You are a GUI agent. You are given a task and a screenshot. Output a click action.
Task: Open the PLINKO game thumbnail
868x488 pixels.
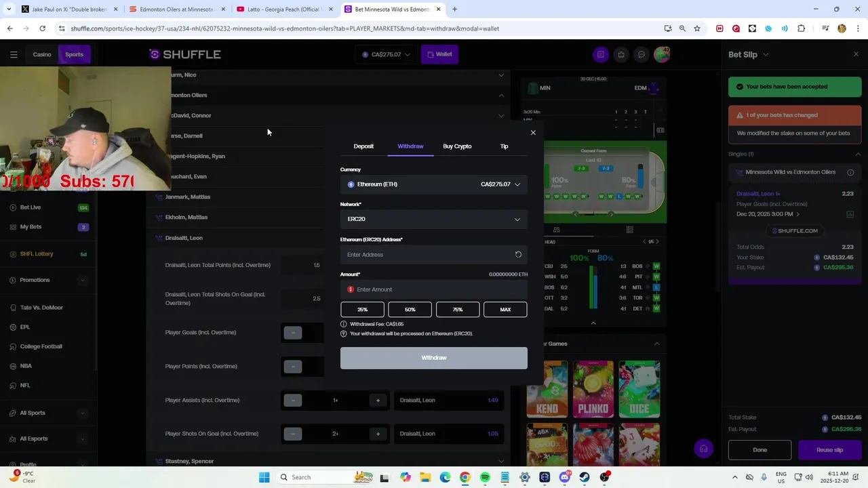click(593, 389)
